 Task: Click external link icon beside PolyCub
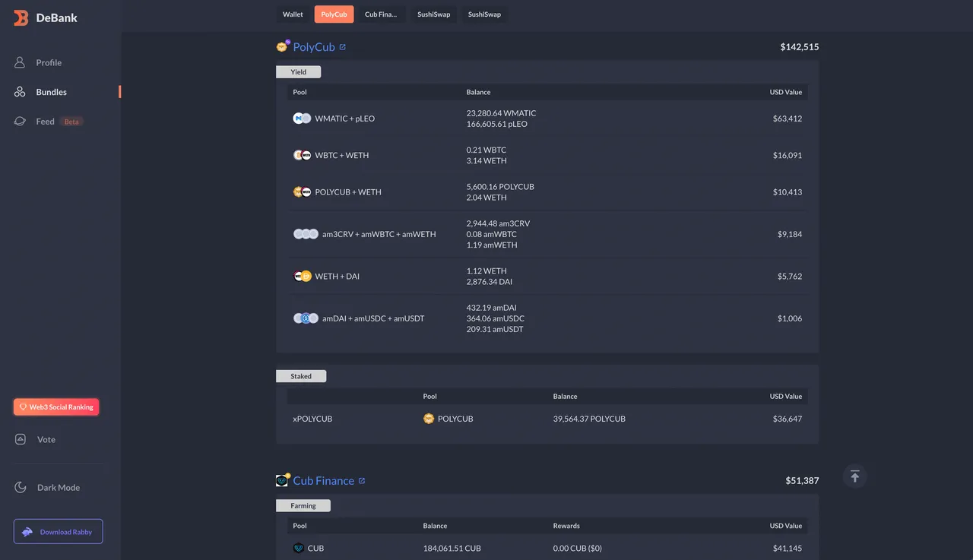tap(342, 47)
